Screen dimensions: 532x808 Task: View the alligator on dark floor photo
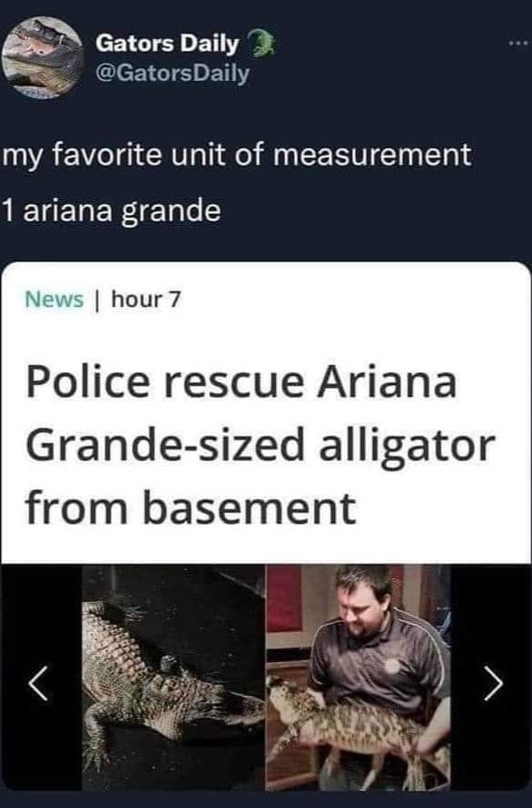coord(173,677)
